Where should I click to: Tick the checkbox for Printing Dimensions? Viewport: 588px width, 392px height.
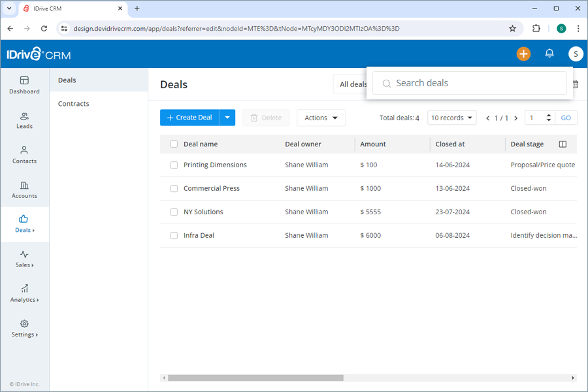tap(174, 165)
